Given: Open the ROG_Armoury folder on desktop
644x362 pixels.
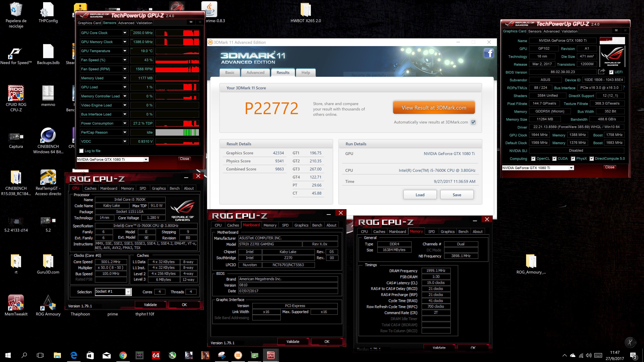Looking at the screenshot, I should 531,264.
